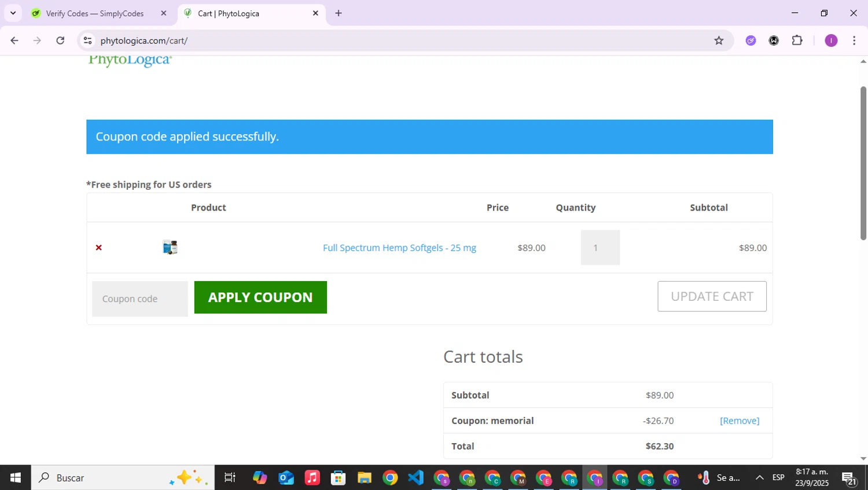Open the Full Spectrum Hemp Softgels thumbnail
The width and height of the screenshot is (868, 490).
pos(170,248)
